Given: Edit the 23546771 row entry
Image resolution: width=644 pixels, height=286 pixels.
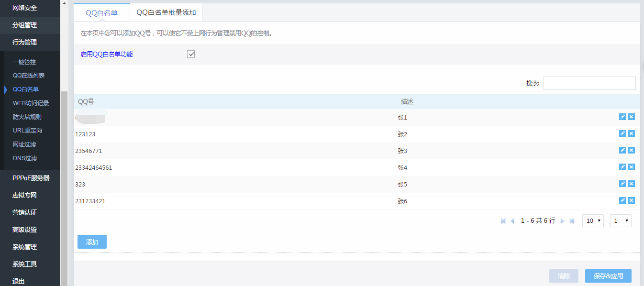Looking at the screenshot, I should pyautogui.click(x=622, y=150).
